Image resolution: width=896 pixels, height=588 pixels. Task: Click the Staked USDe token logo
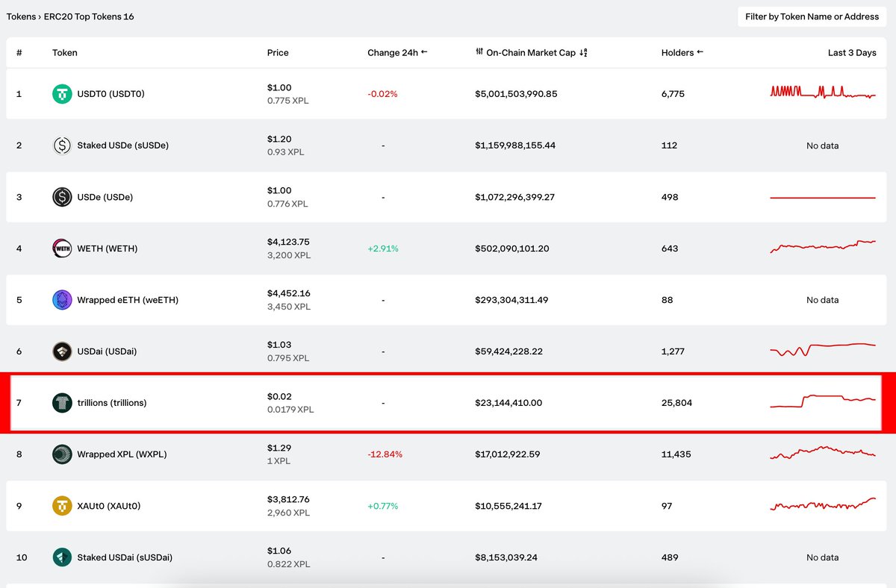click(x=62, y=146)
